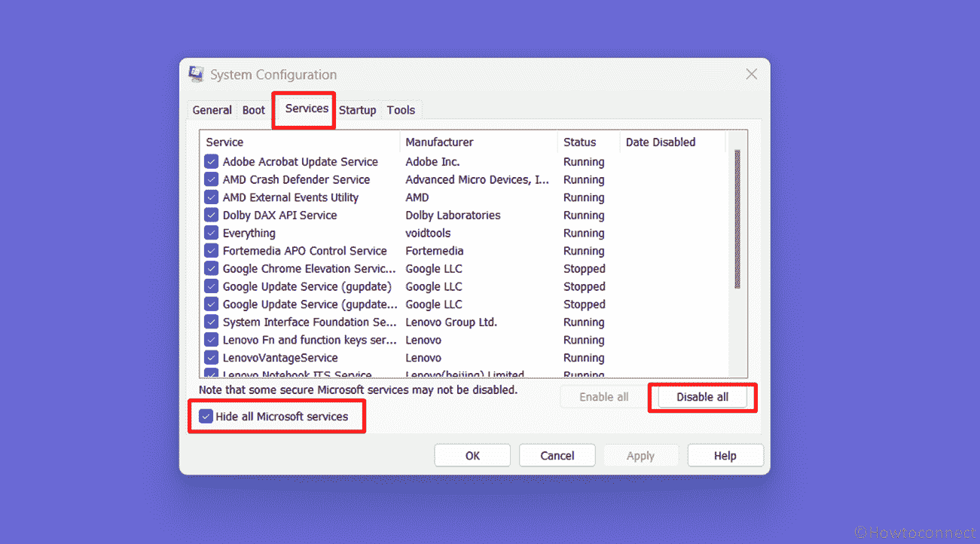Select Fortemedia manufacturer cell
Image resolution: width=980 pixels, height=544 pixels.
[x=434, y=251]
